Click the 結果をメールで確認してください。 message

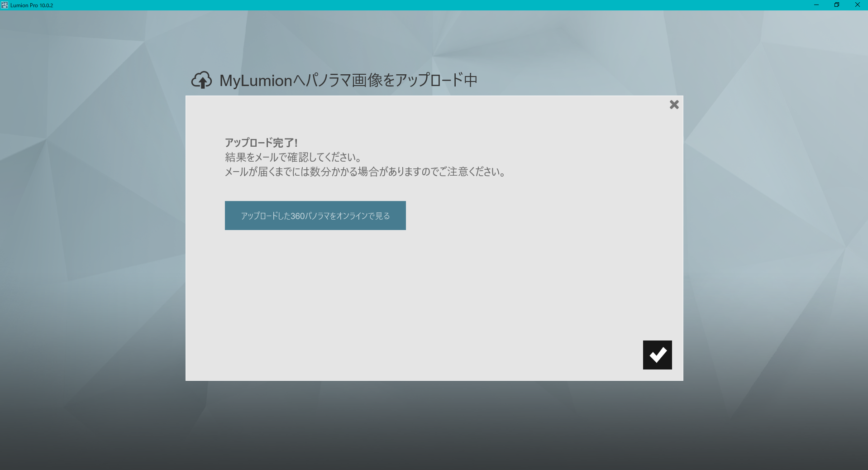[293, 157]
